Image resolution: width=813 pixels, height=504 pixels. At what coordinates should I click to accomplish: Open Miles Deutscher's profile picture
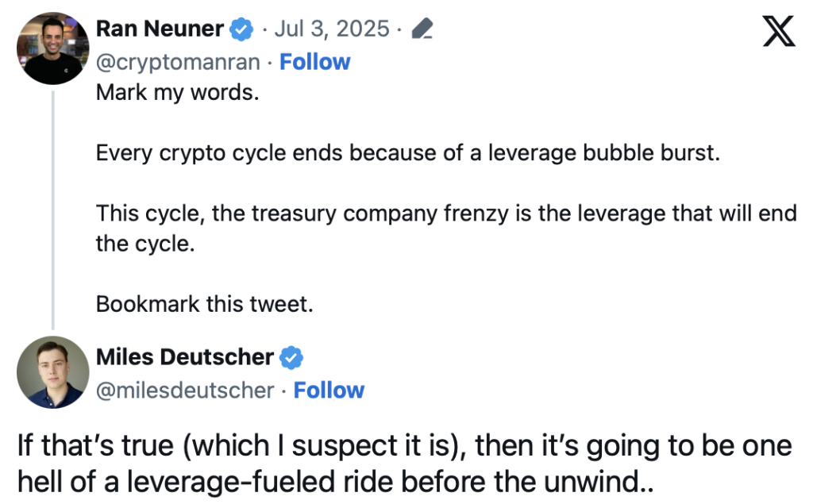coord(53,372)
